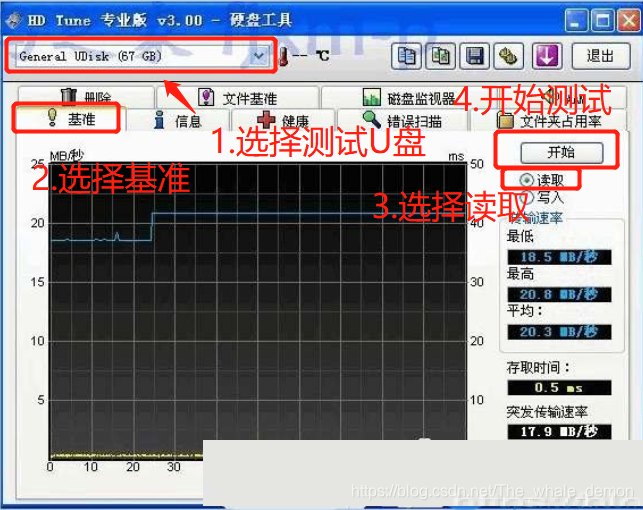Click the 存取时间 access time label
The image size is (643, 510).
(538, 367)
